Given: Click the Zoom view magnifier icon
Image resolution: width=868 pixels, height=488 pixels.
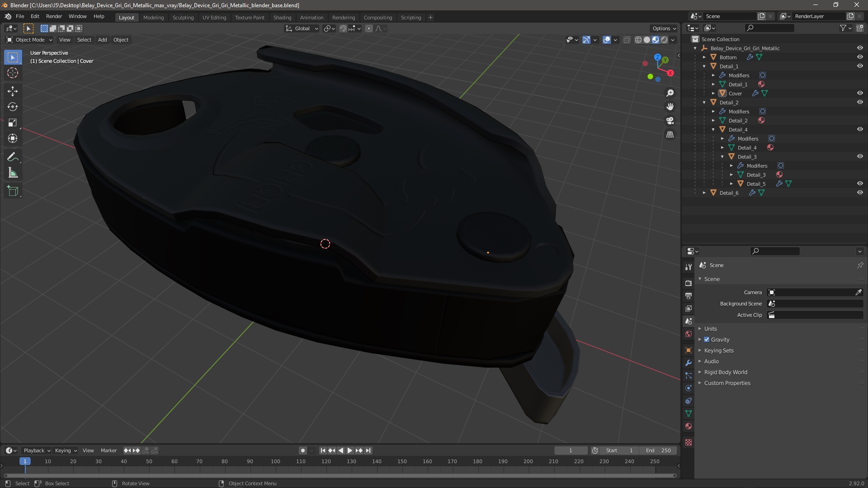Looking at the screenshot, I should (x=670, y=93).
